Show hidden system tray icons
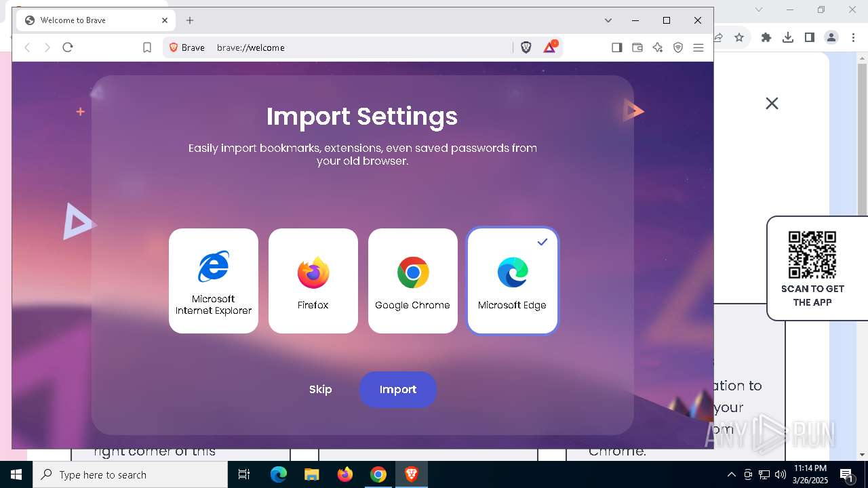This screenshot has width=868, height=488. (x=731, y=474)
